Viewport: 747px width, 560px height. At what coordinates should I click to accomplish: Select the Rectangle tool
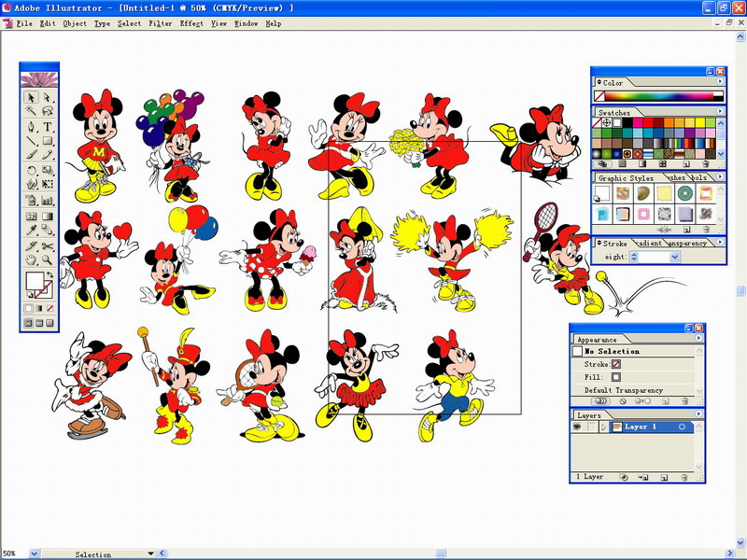(48, 141)
